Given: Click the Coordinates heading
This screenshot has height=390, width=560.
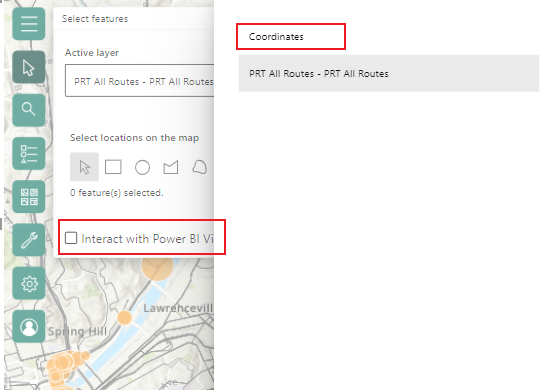Looking at the screenshot, I should click(276, 36).
